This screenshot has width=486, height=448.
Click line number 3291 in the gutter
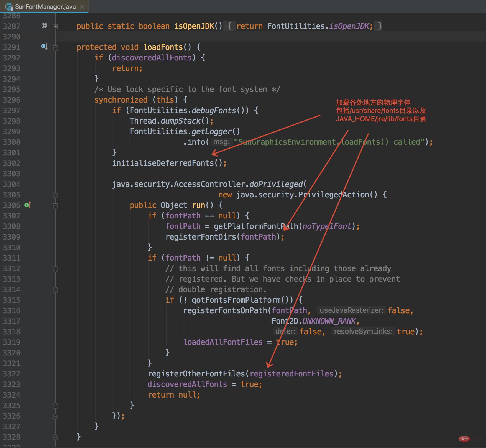point(11,47)
